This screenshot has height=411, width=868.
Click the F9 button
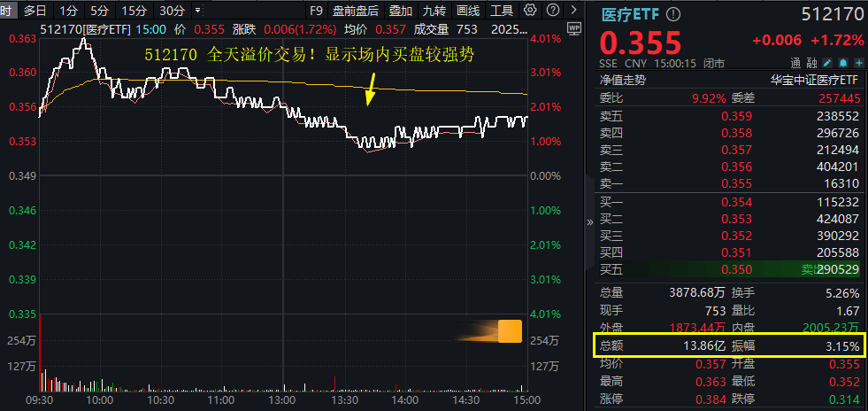click(316, 10)
